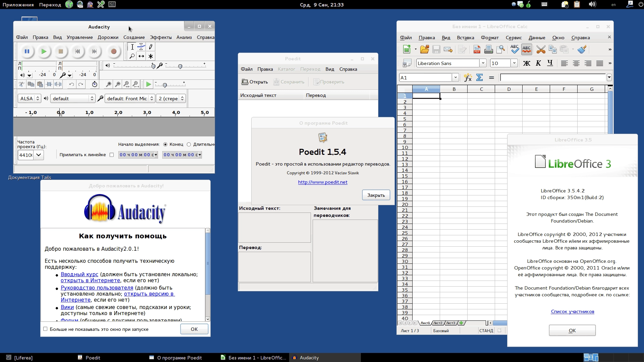This screenshot has height=362, width=644.
Task: Click the Cut scissors icon in Calc's toolbar
Action: 541,50
